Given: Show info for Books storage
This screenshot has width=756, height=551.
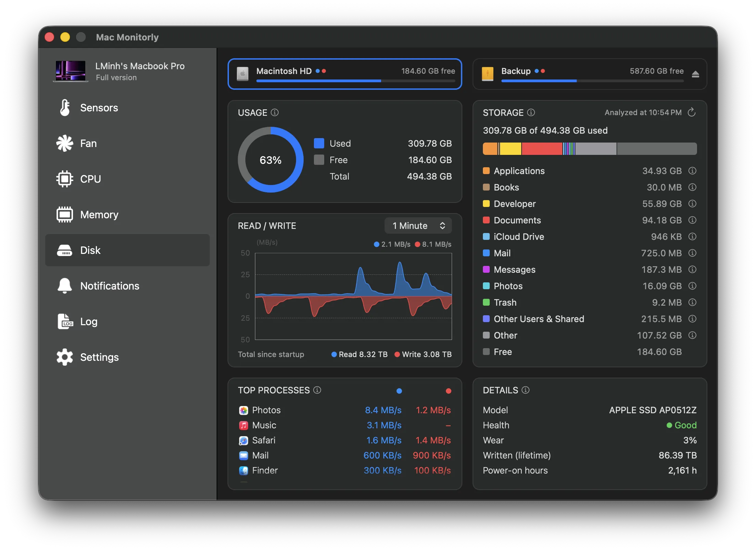Looking at the screenshot, I should tap(692, 187).
